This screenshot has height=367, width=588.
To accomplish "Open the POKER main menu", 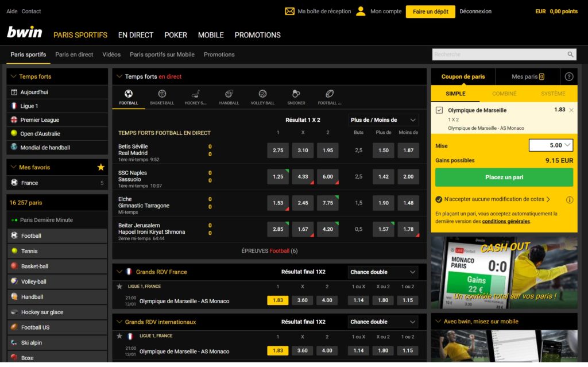I will tap(176, 35).
